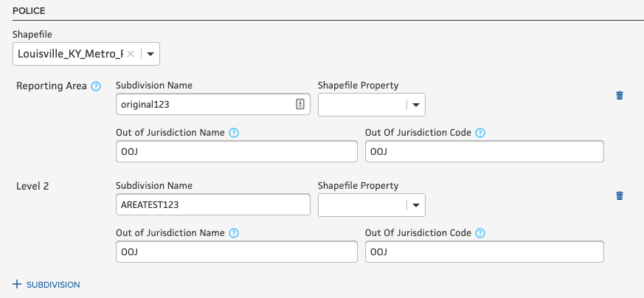Focus Level 2 Out Of Jurisdiction Code field
644x298 pixels.
pyautogui.click(x=484, y=252)
